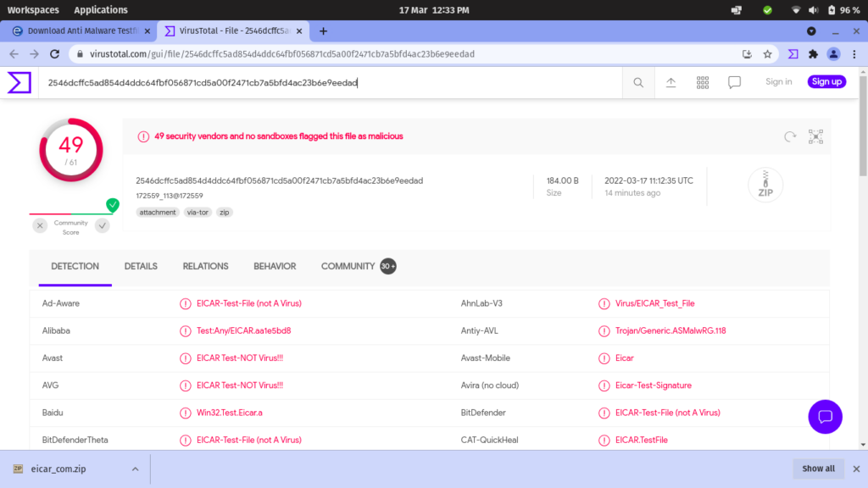Viewport: 868px width, 488px height.
Task: Close the downloads bar
Action: click(x=856, y=469)
